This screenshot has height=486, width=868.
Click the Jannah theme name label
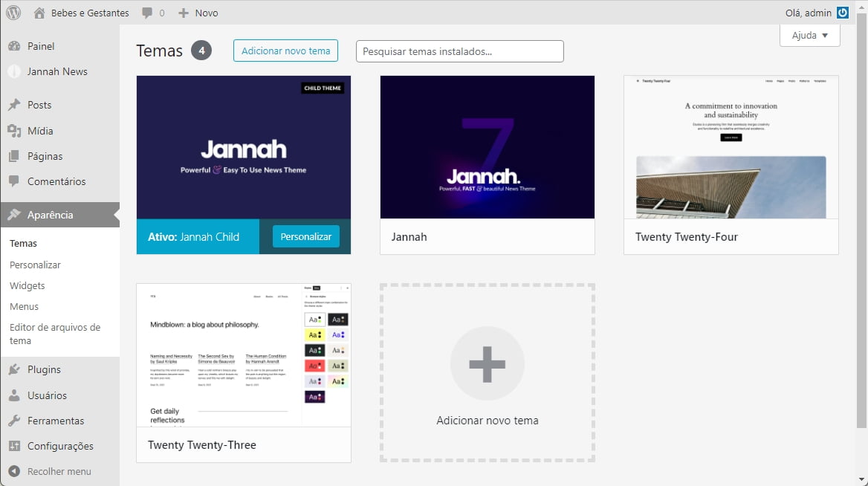click(x=409, y=237)
